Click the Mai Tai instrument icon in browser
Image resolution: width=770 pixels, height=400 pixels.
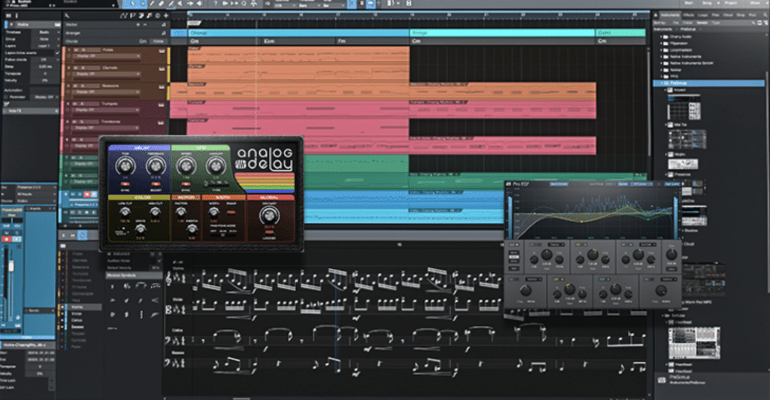pos(670,125)
